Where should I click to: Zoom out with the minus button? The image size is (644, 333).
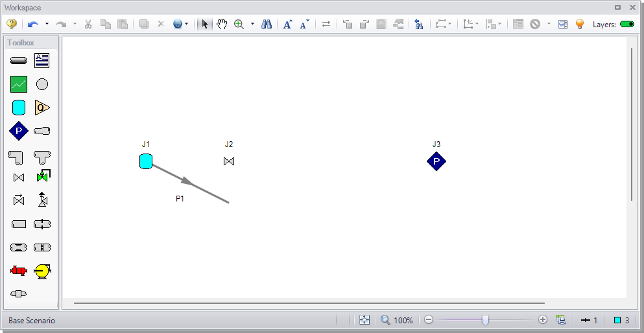coord(429,319)
